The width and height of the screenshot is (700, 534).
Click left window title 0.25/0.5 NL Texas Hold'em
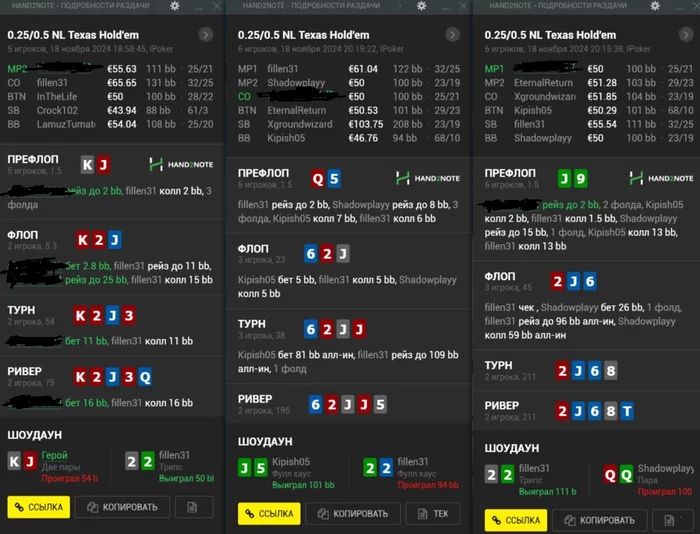click(73, 35)
